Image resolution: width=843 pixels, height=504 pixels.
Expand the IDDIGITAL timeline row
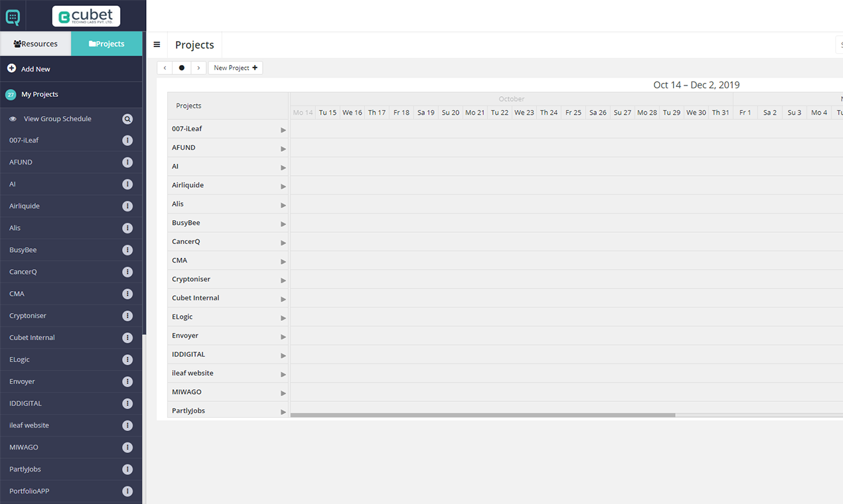pos(283,355)
